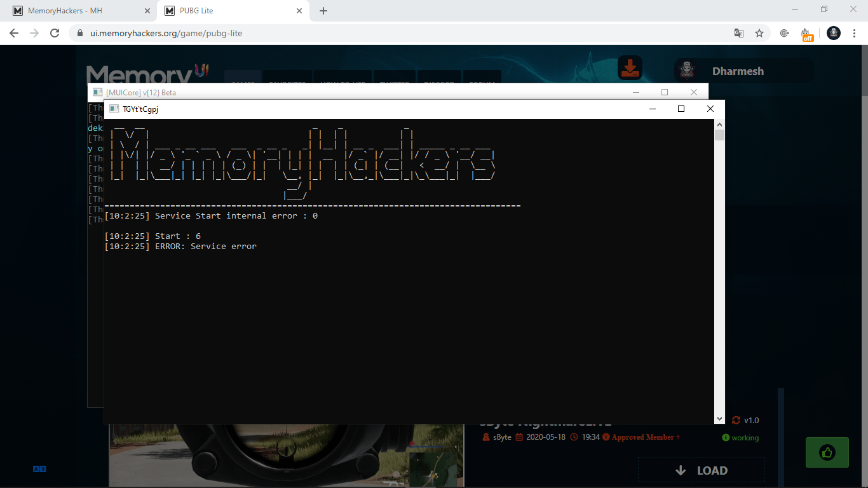Click the 'Service Start internal error : 0' line
The width and height of the screenshot is (868, 488).
[x=211, y=216]
